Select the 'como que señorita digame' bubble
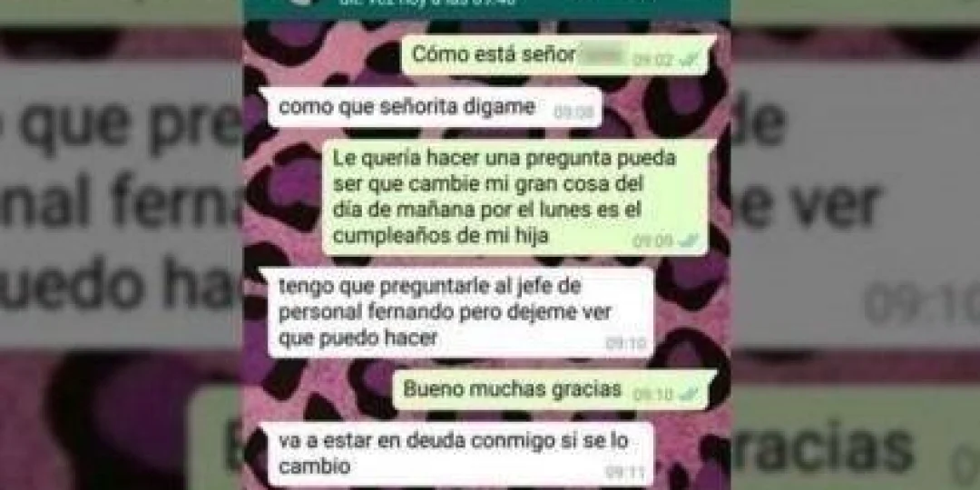This screenshot has height=490, width=980. pos(431,107)
